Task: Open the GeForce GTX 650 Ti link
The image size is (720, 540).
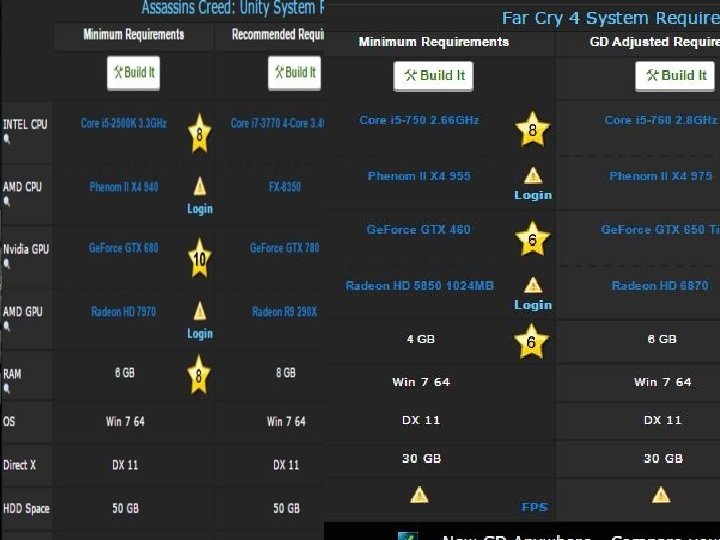Action: tap(660, 230)
